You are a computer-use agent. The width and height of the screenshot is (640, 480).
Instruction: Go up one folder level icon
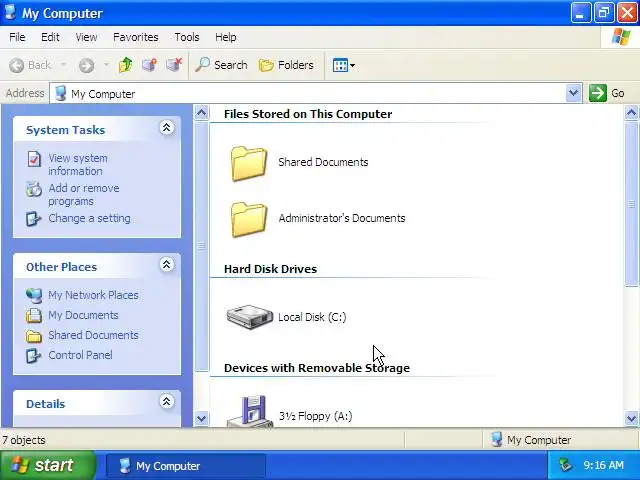126,65
